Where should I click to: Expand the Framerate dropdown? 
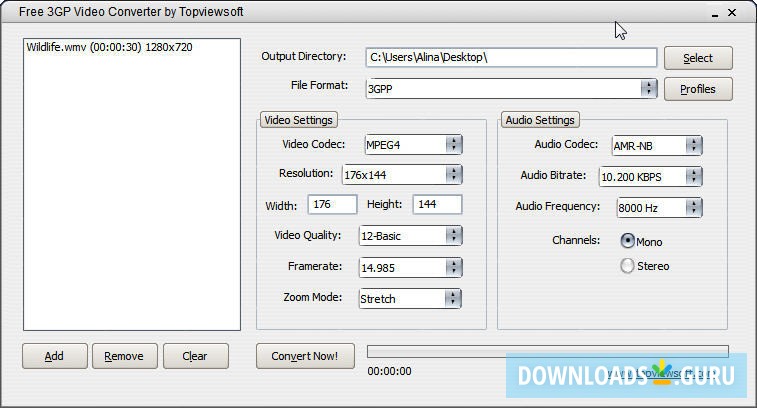(x=410, y=267)
